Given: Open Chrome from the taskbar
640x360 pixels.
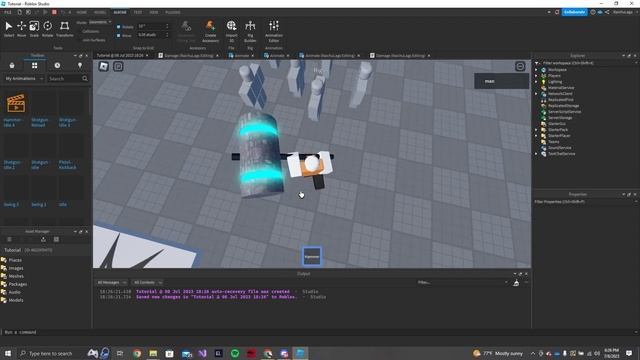Looking at the screenshot, I should [137, 353].
